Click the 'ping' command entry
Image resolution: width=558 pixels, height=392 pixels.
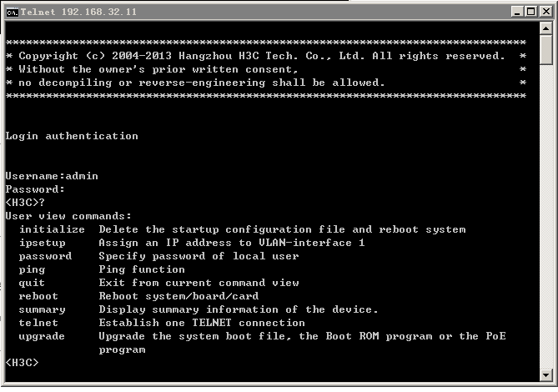tap(32, 269)
